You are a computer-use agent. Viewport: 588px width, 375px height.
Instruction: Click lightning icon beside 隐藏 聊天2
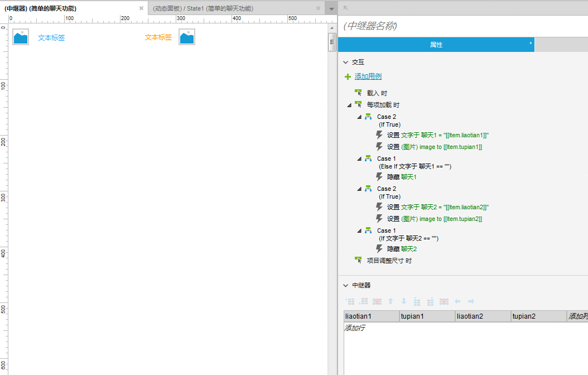pyautogui.click(x=379, y=249)
